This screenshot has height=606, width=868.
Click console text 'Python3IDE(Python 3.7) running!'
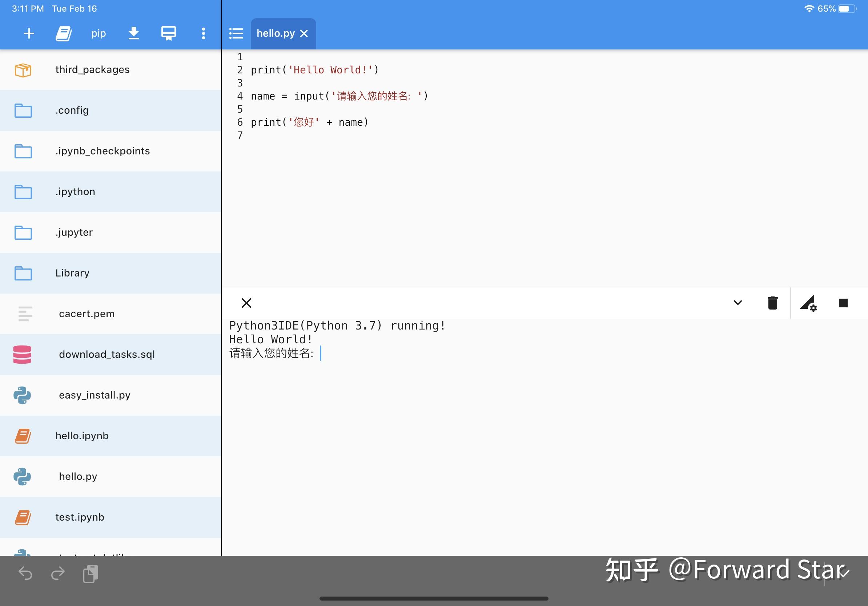[337, 326]
